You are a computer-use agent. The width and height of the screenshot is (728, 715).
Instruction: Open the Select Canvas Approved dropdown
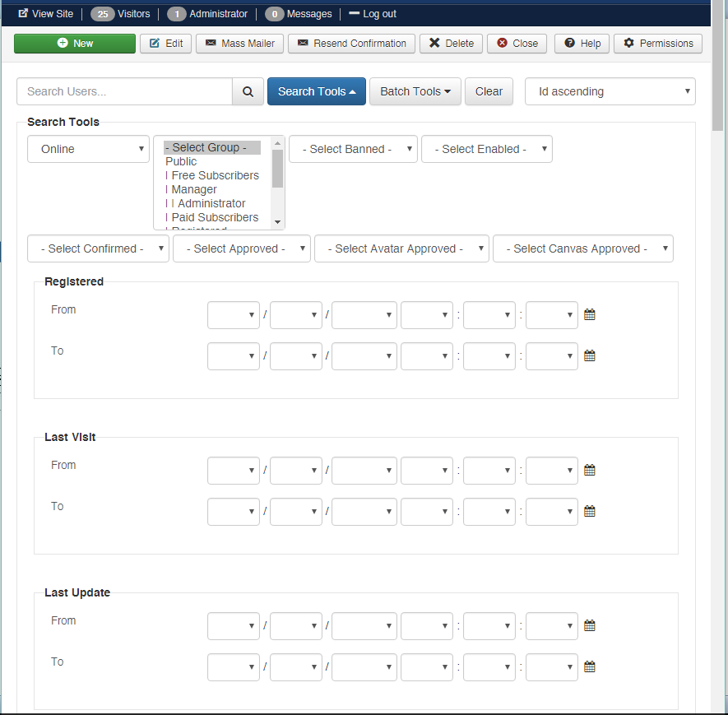click(x=583, y=248)
